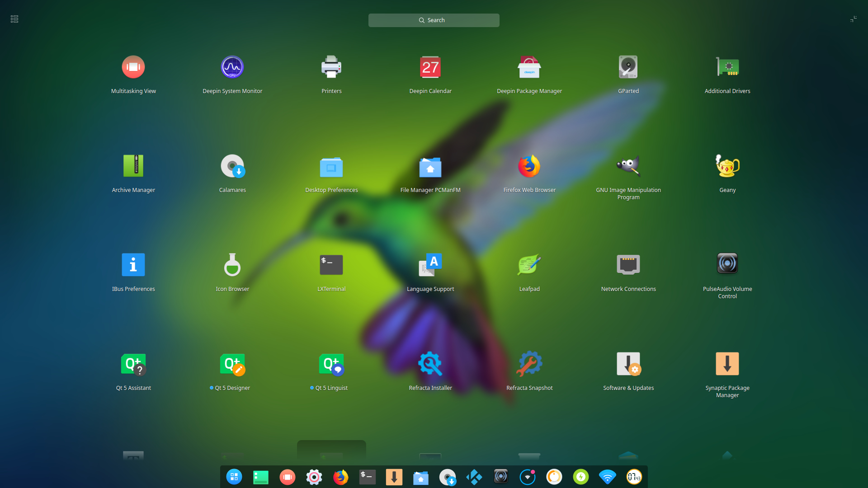Open Additional Drivers
This screenshot has height=488, width=868.
727,67
